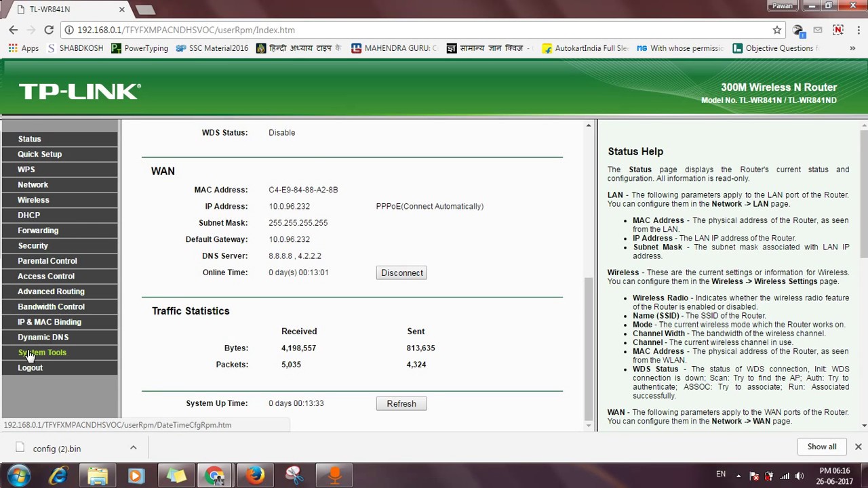Image resolution: width=868 pixels, height=488 pixels.
Task: Click the subnet mask 255.255.255.255
Action: (298, 223)
